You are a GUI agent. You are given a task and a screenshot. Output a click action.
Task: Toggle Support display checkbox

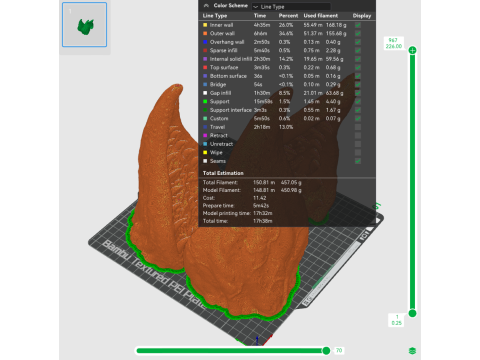358,101
